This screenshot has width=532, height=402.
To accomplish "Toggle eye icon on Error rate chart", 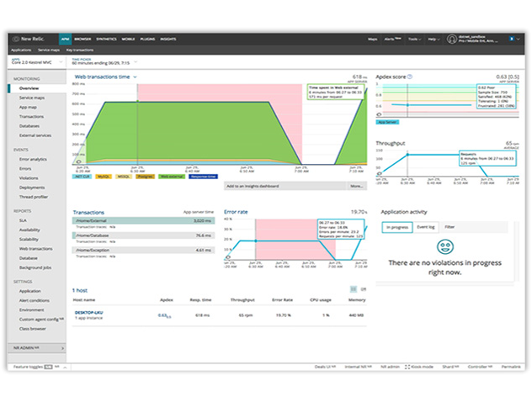I will coord(228,257).
